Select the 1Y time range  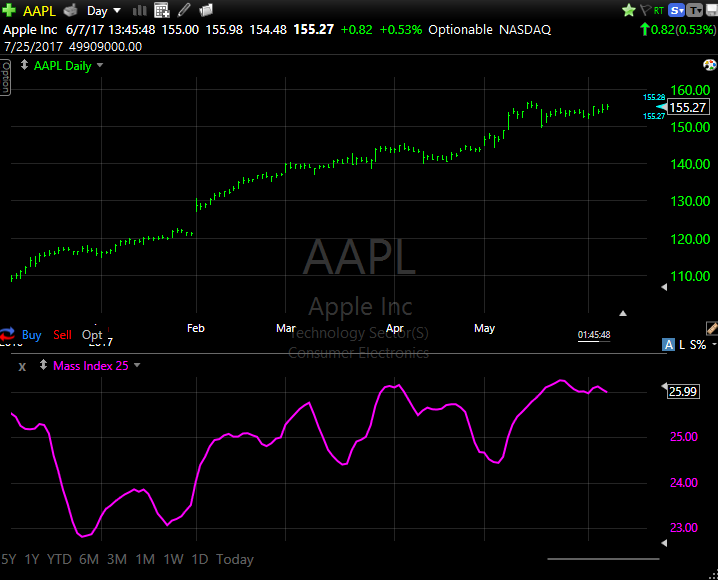[x=32, y=559]
